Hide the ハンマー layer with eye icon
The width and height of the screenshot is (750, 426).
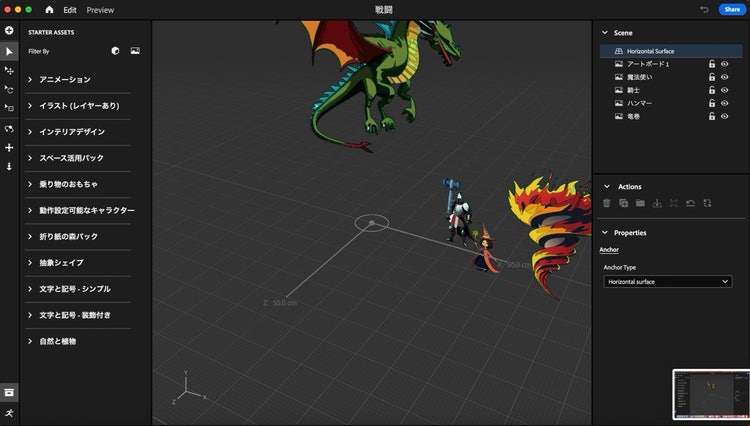point(725,103)
